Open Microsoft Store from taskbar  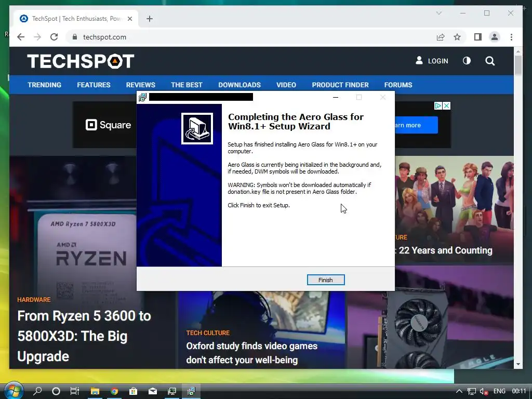pos(134,391)
